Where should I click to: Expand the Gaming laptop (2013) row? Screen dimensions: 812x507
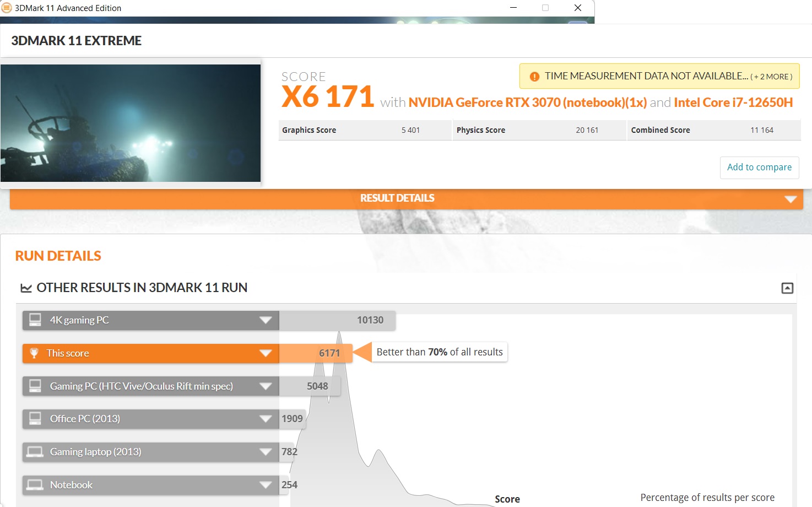click(266, 452)
